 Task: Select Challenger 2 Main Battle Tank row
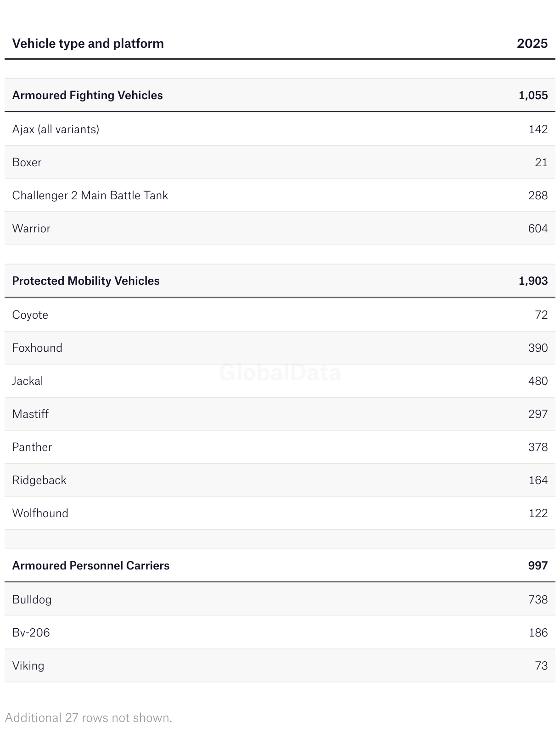click(x=90, y=195)
